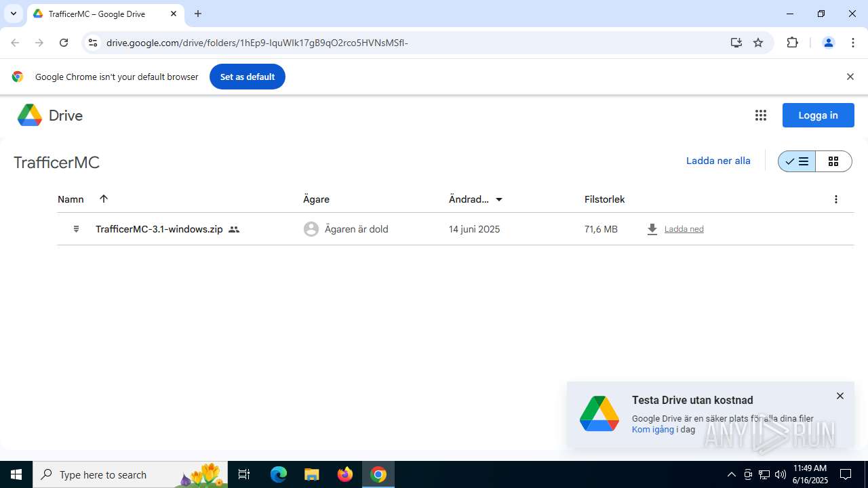Switch to list layout view
868x488 pixels.
(797, 161)
